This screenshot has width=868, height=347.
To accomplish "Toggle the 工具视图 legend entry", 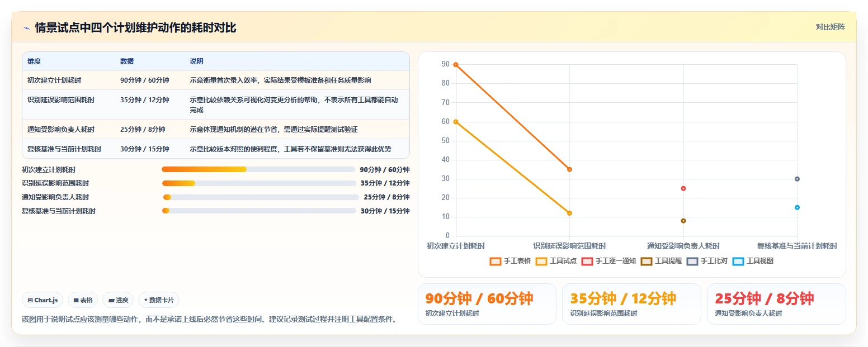I will 753,261.
